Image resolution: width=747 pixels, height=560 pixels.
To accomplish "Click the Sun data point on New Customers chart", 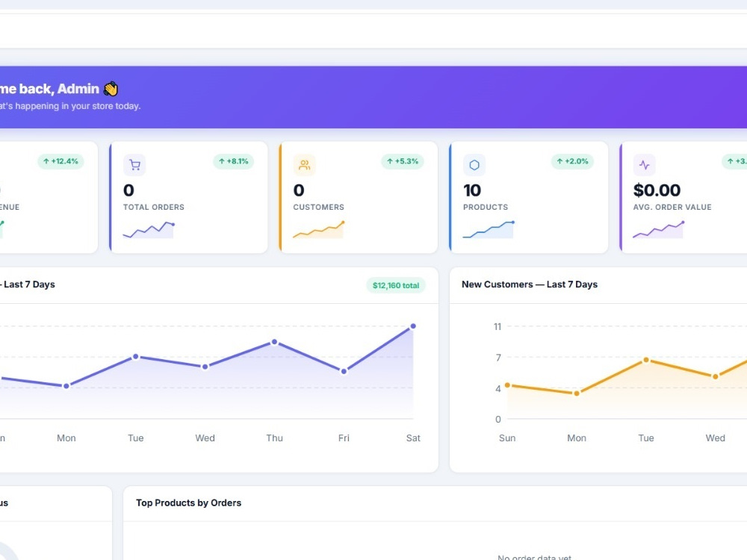I will click(507, 385).
